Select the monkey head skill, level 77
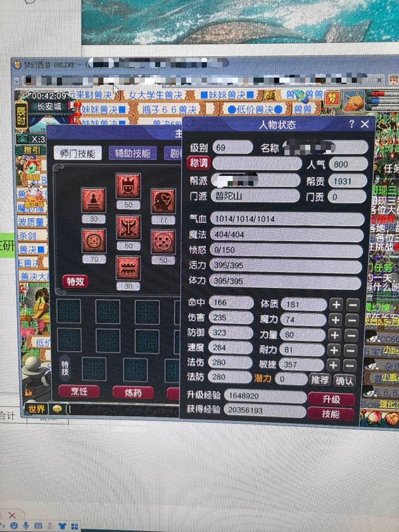 point(163,201)
